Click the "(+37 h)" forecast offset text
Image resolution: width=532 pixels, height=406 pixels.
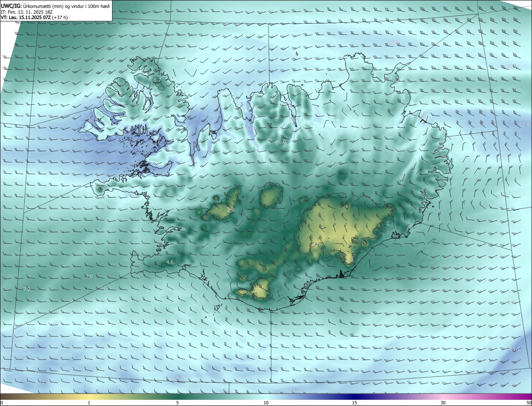coord(60,17)
